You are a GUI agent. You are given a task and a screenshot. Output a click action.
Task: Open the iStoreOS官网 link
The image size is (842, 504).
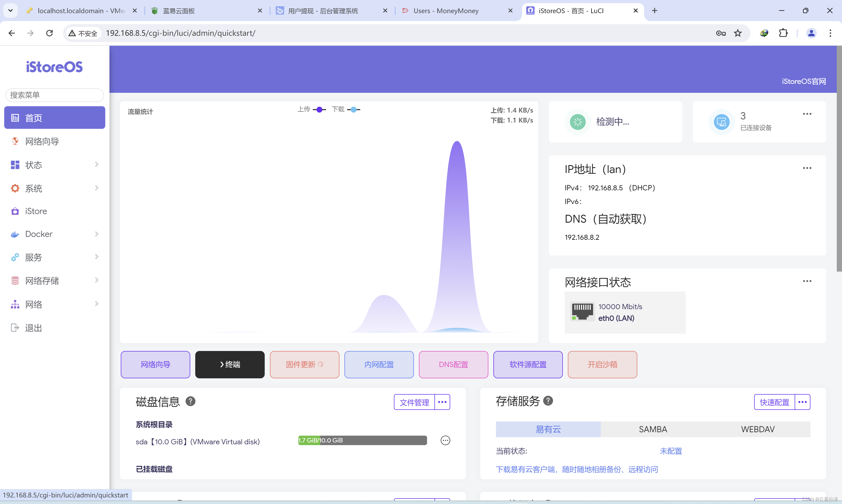tap(803, 82)
